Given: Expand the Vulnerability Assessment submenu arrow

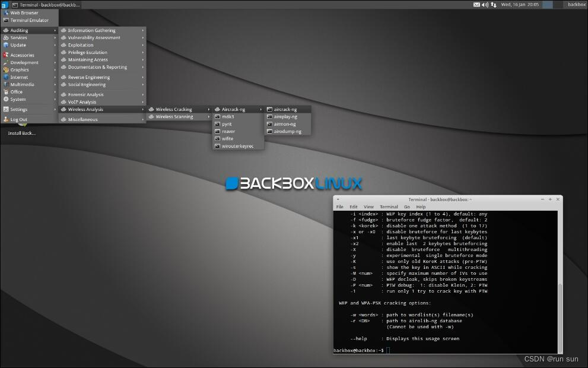Looking at the screenshot, I should pos(143,37).
